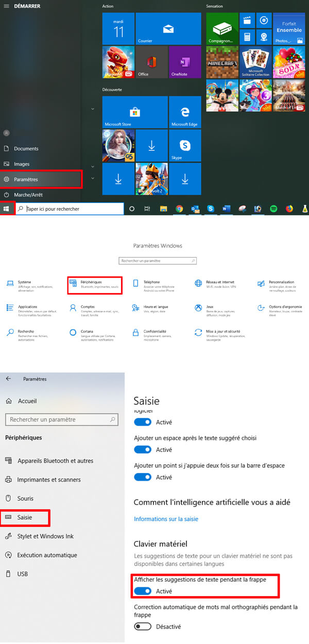This screenshot has height=644, width=309.
Task: Open the Microsoft Edge tile
Action: pos(185,112)
